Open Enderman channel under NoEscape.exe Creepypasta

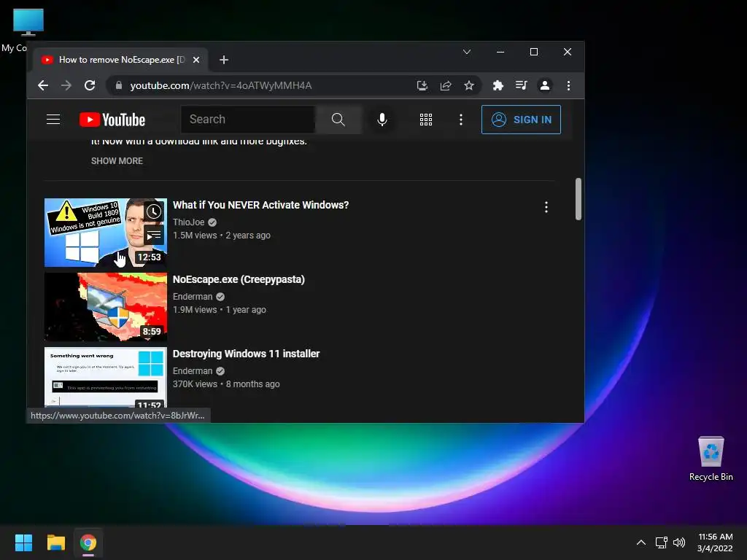pyautogui.click(x=193, y=296)
